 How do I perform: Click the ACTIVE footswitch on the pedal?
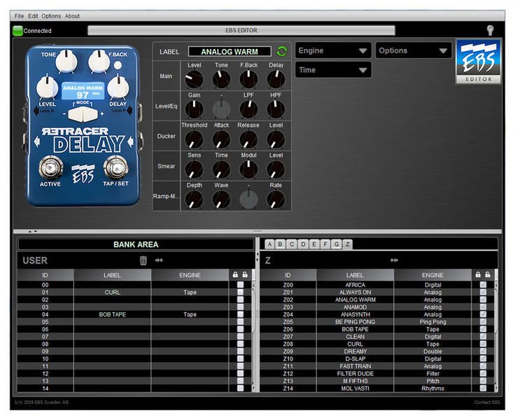[x=50, y=168]
